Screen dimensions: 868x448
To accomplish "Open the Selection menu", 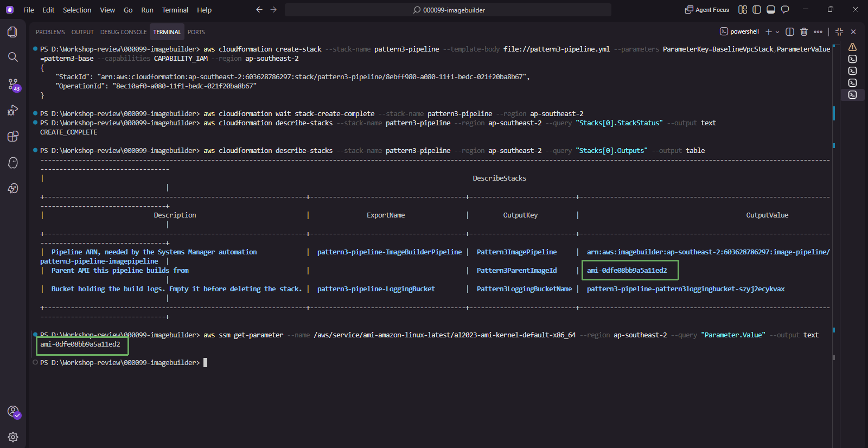I will click(x=77, y=10).
